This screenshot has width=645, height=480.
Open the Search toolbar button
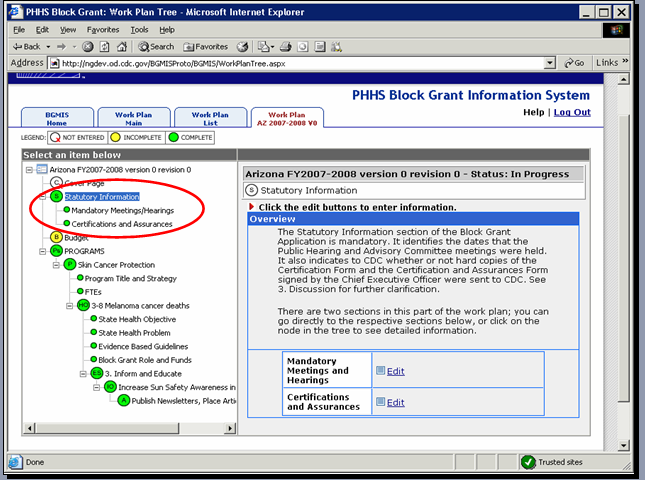coord(156,47)
